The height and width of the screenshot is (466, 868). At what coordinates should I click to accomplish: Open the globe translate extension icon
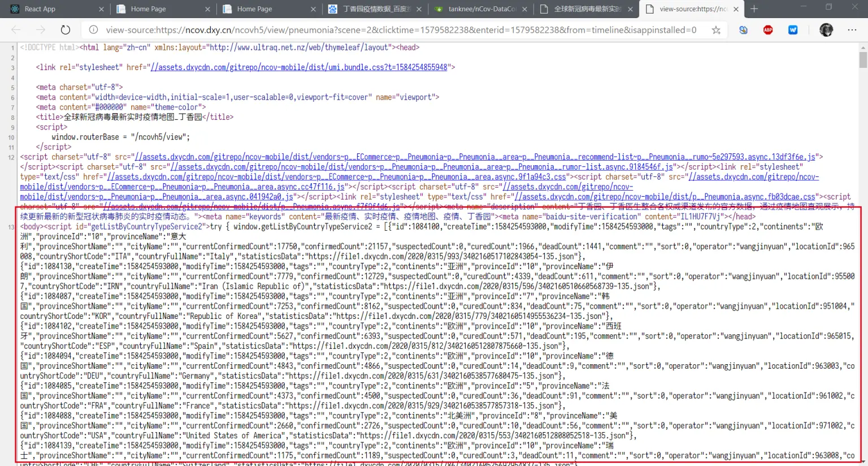[743, 30]
